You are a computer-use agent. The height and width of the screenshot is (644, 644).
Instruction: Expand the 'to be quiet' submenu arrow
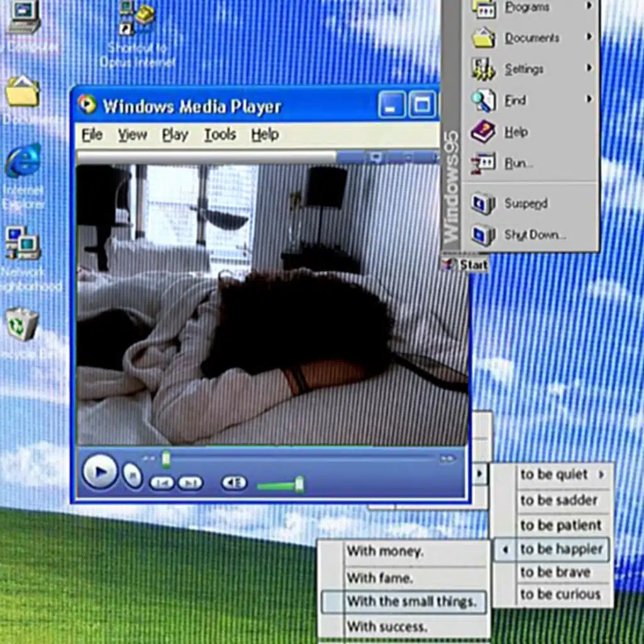[x=601, y=475]
